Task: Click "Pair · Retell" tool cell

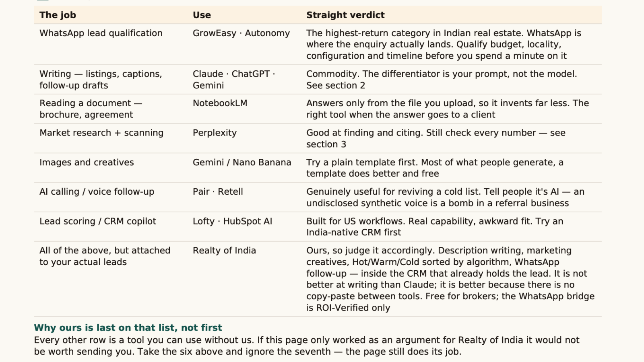Action: pos(218,191)
